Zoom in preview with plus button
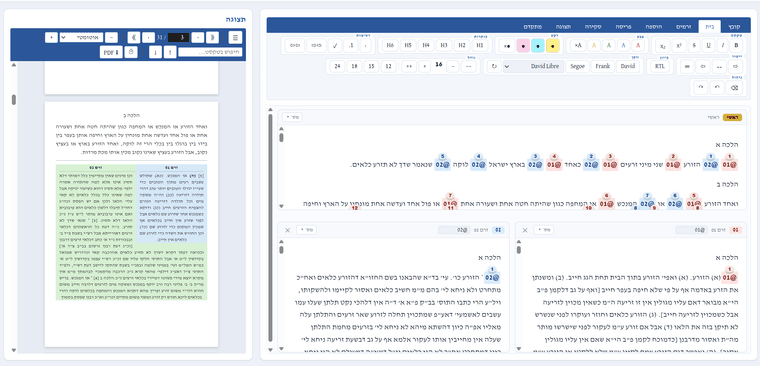Screen dimensions: 760x366 51,37
